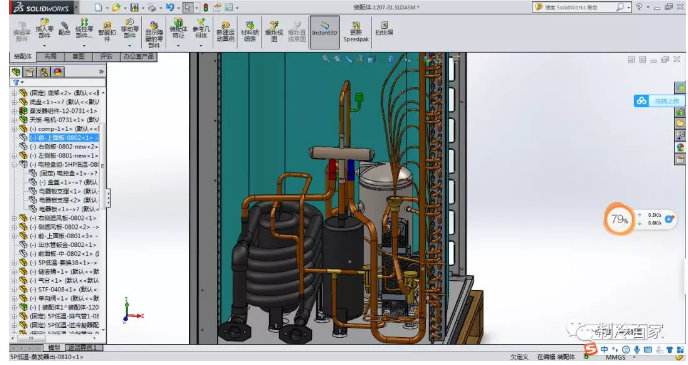The height and width of the screenshot is (365, 688).
Task: Click the Rebuild traffic light icon
Action: click(205, 7)
